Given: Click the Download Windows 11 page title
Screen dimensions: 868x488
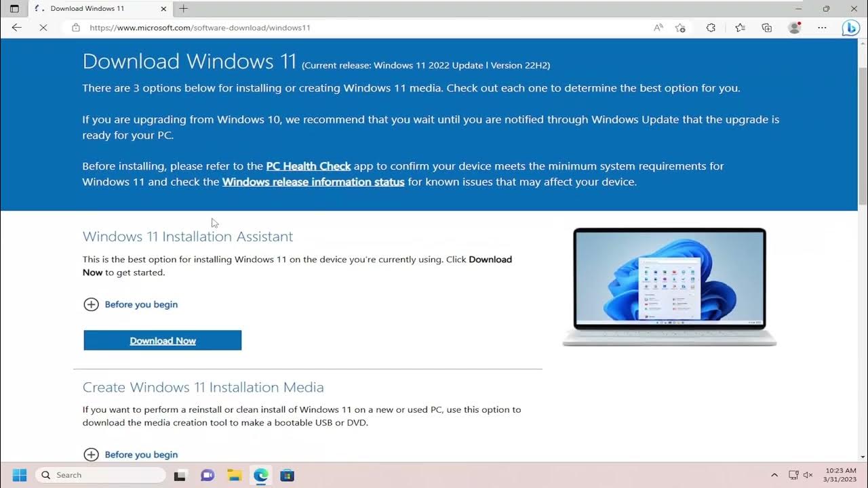Looking at the screenshot, I should point(190,61).
